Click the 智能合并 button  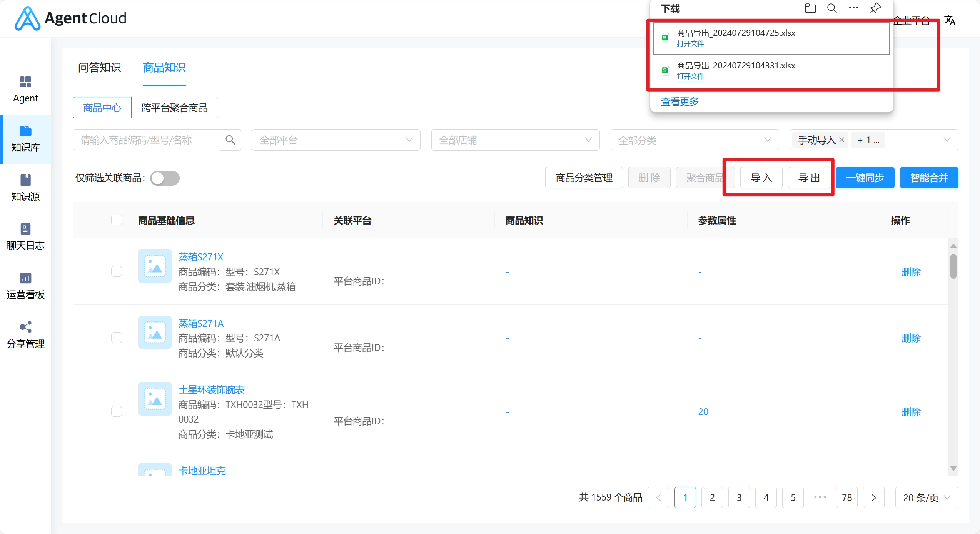(929, 178)
